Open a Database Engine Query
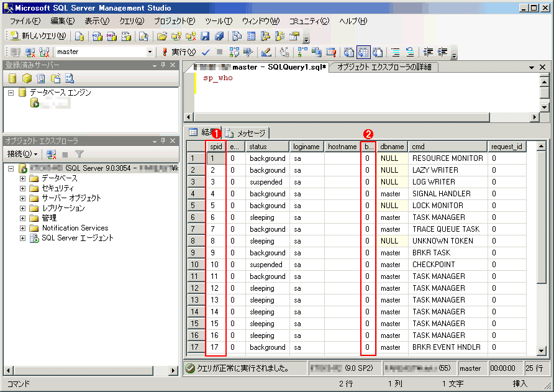This screenshot has height=392, width=554. click(x=79, y=36)
